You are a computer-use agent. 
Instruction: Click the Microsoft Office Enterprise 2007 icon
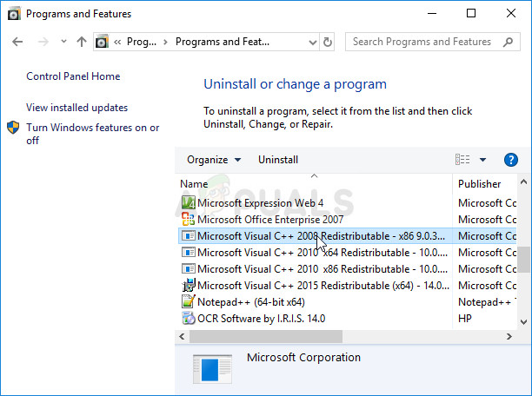click(188, 220)
